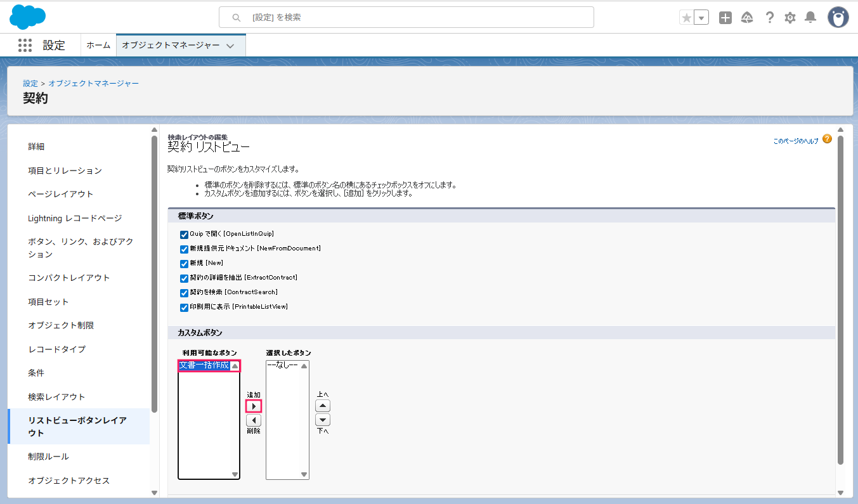Open the user avatar profile menu
Viewport: 858px width, 504px height.
pyautogui.click(x=838, y=18)
